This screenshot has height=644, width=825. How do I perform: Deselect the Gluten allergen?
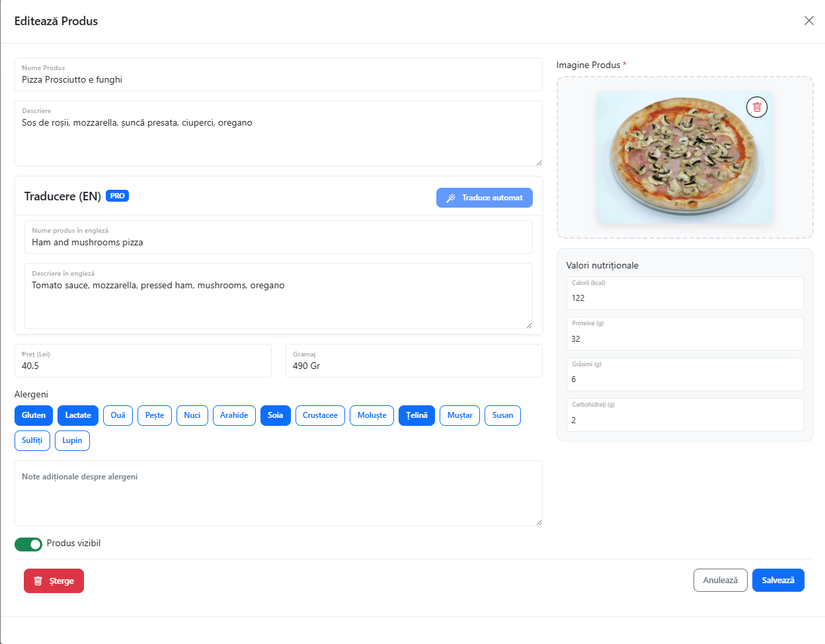[x=33, y=415]
